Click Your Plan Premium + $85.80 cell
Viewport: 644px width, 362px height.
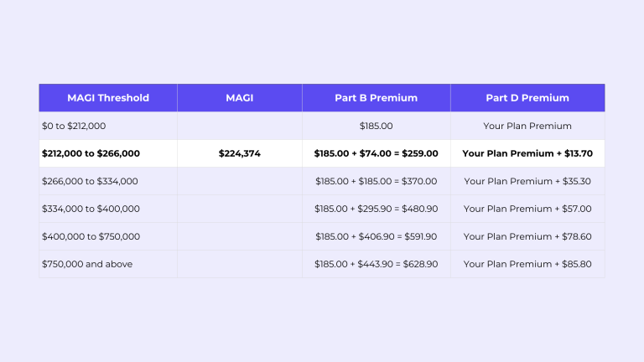[527, 264]
